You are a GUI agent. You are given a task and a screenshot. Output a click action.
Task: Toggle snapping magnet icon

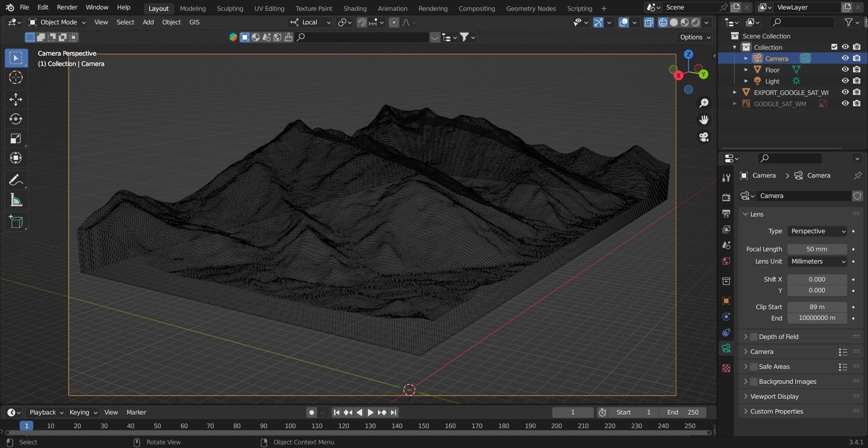(361, 22)
